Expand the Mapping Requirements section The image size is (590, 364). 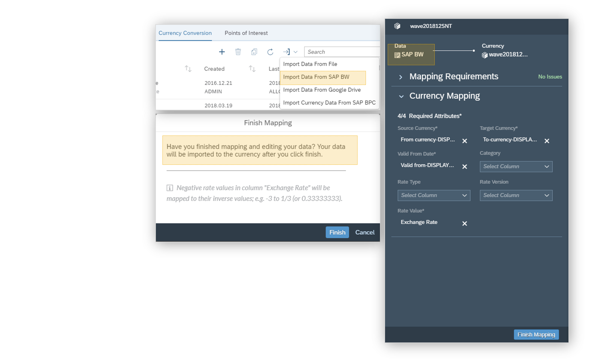coord(401,77)
